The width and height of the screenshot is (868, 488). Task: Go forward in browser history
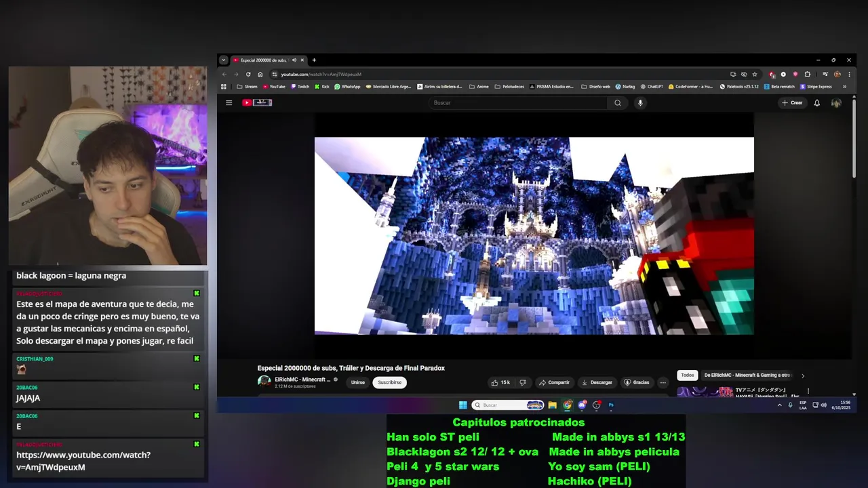236,75
